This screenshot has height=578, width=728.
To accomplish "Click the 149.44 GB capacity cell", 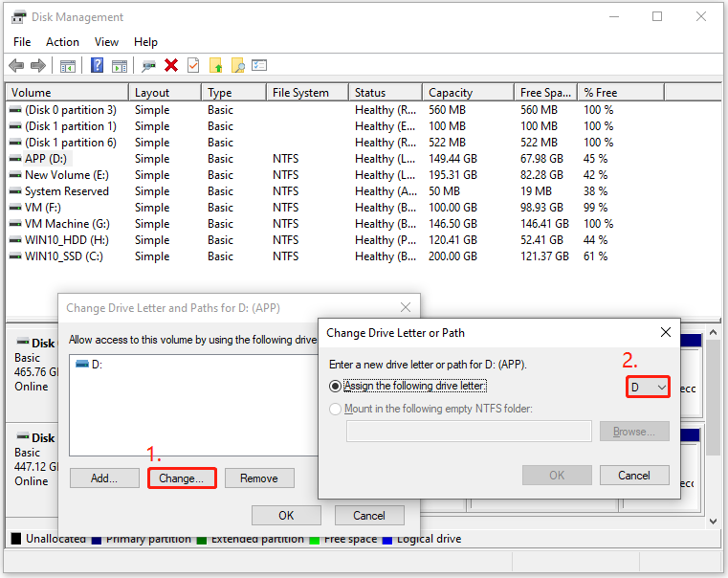I will pos(452,159).
